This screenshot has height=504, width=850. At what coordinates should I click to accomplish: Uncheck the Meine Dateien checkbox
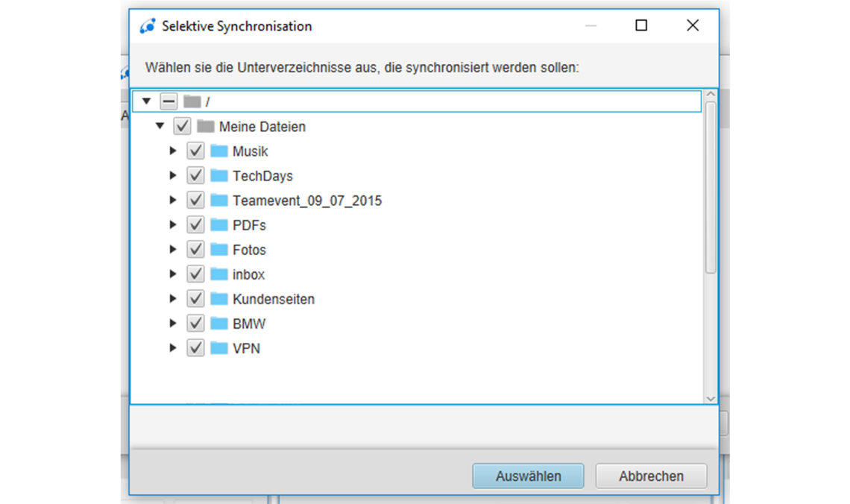pos(183,126)
